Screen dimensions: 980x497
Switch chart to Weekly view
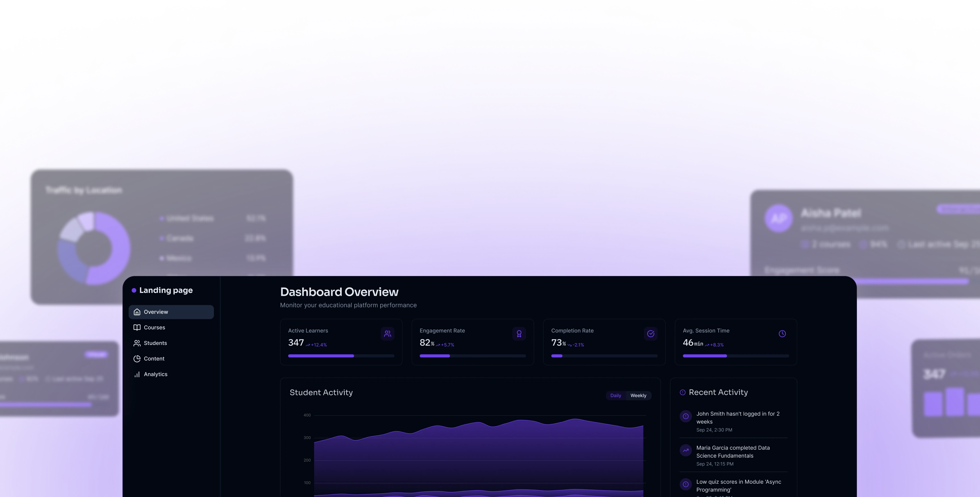(638, 396)
